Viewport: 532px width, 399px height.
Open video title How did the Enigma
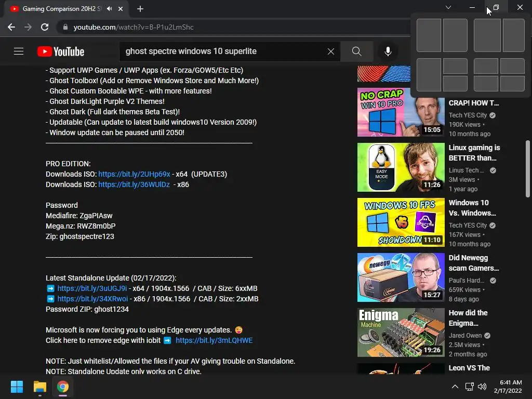468,317
